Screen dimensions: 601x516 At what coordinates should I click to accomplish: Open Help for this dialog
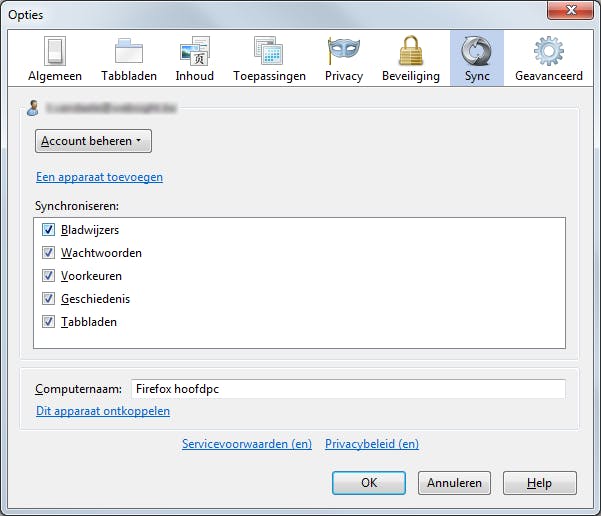[540, 483]
